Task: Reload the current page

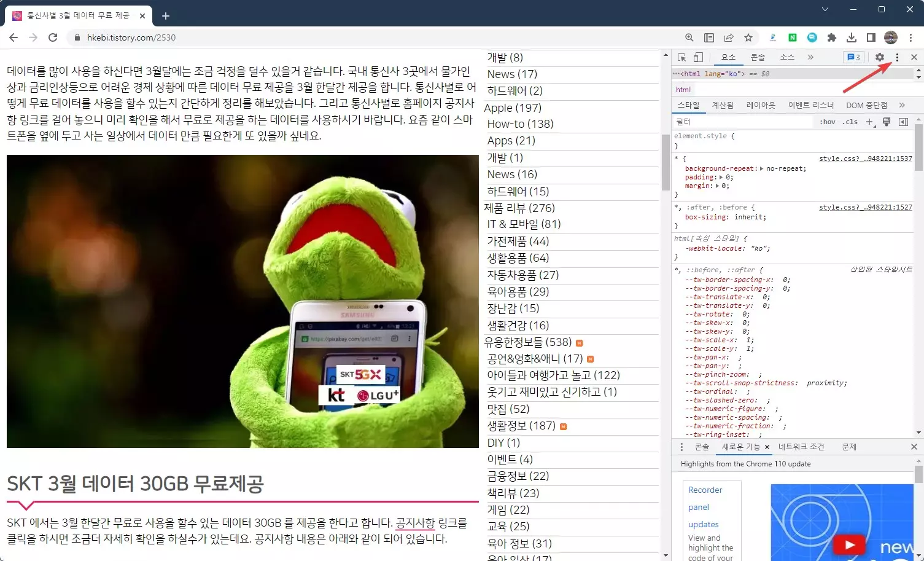Action: [53, 37]
